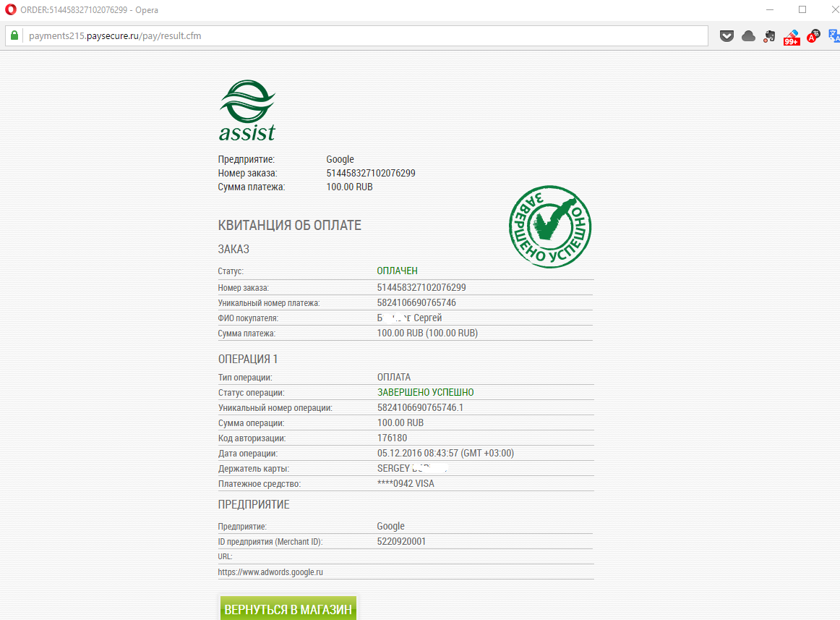Open the https://www.adwords.google.ru link
Screen dimensions: 840x620
click(x=270, y=572)
